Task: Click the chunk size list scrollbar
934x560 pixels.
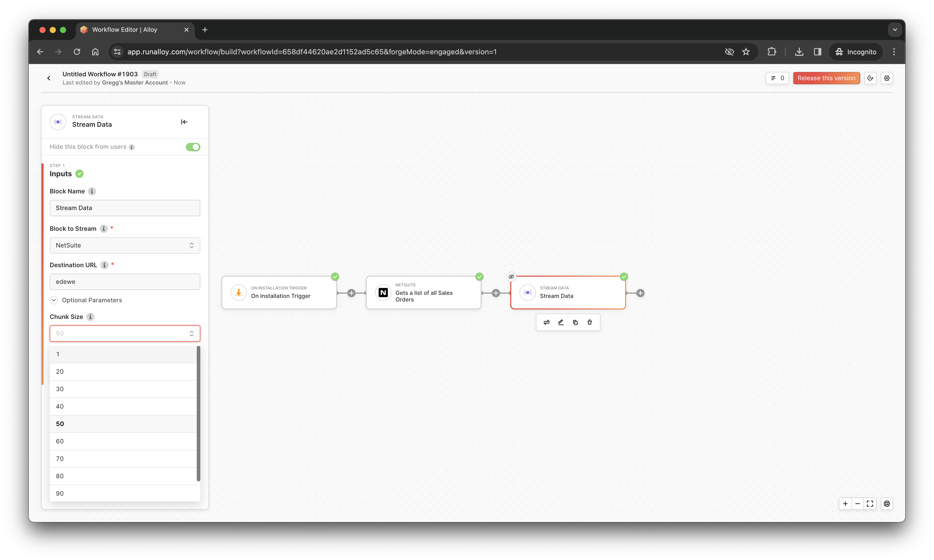Action: [x=199, y=414]
